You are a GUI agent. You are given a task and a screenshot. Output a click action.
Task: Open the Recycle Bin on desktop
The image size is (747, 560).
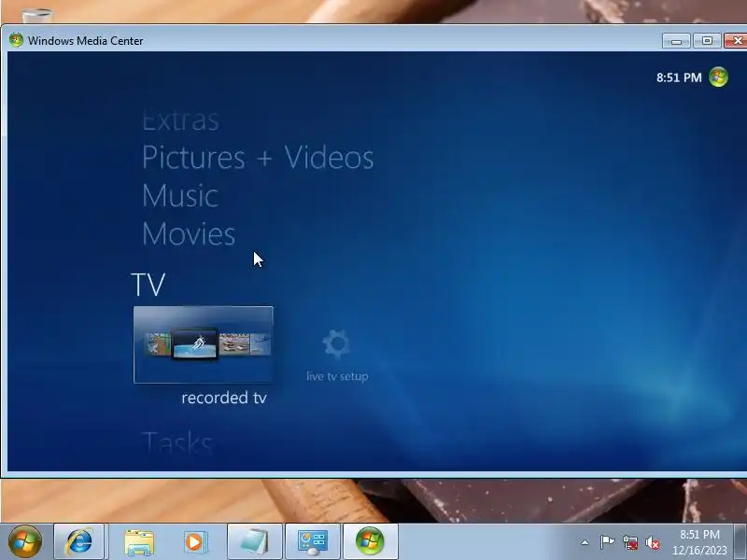pos(37,15)
